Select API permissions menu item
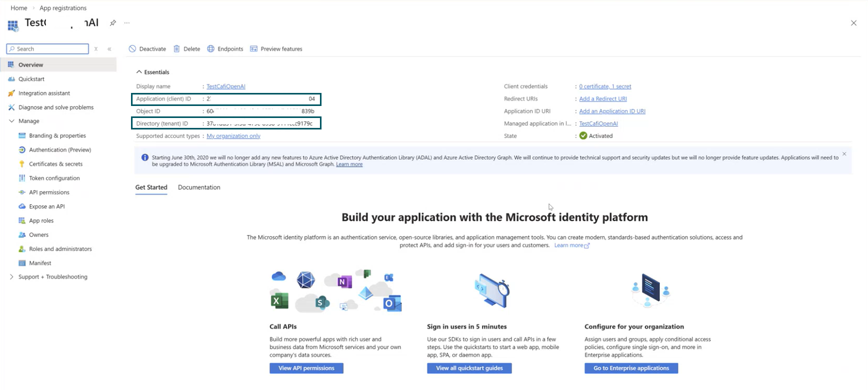This screenshot has width=868, height=390. pos(49,193)
